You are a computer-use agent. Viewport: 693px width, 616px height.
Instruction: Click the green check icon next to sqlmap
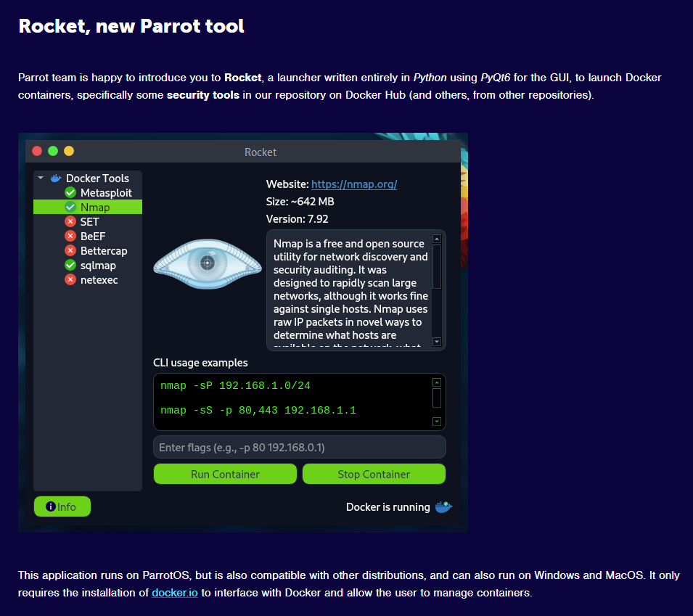point(70,265)
